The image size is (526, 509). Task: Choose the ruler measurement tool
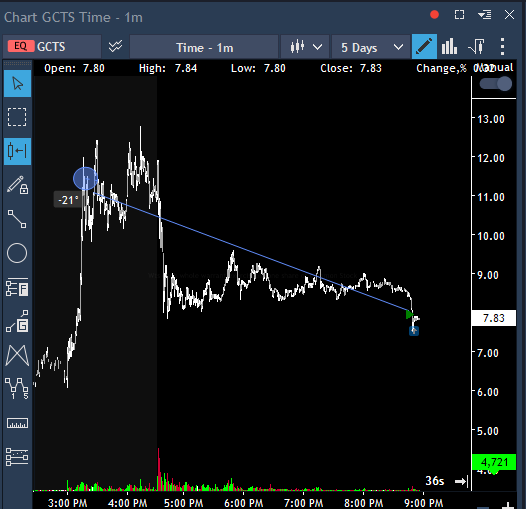[17, 423]
